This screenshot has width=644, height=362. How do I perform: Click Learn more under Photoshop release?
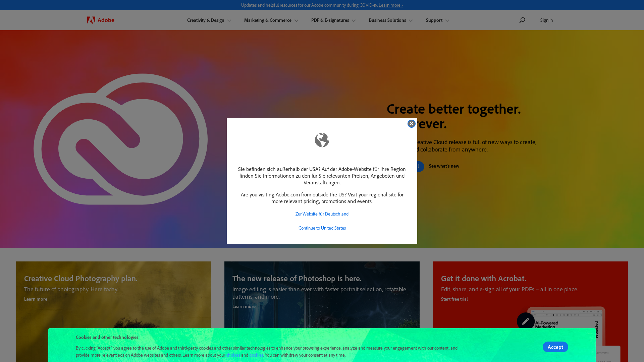tap(244, 306)
